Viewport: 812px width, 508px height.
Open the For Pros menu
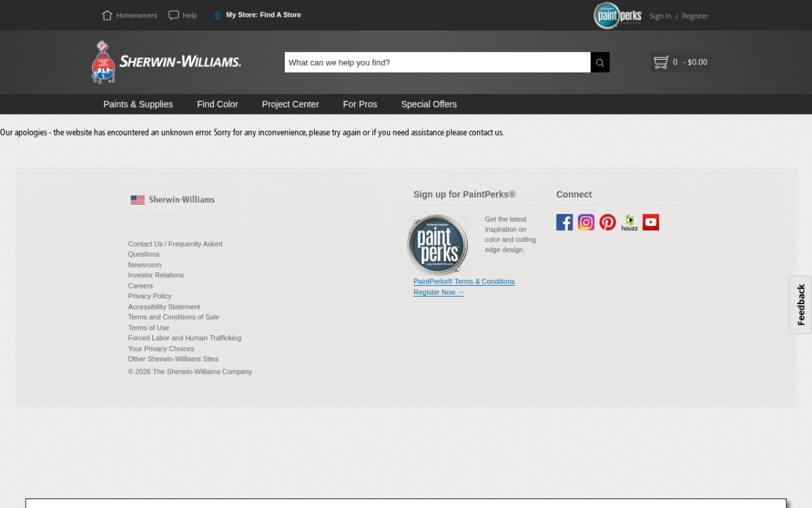[360, 104]
